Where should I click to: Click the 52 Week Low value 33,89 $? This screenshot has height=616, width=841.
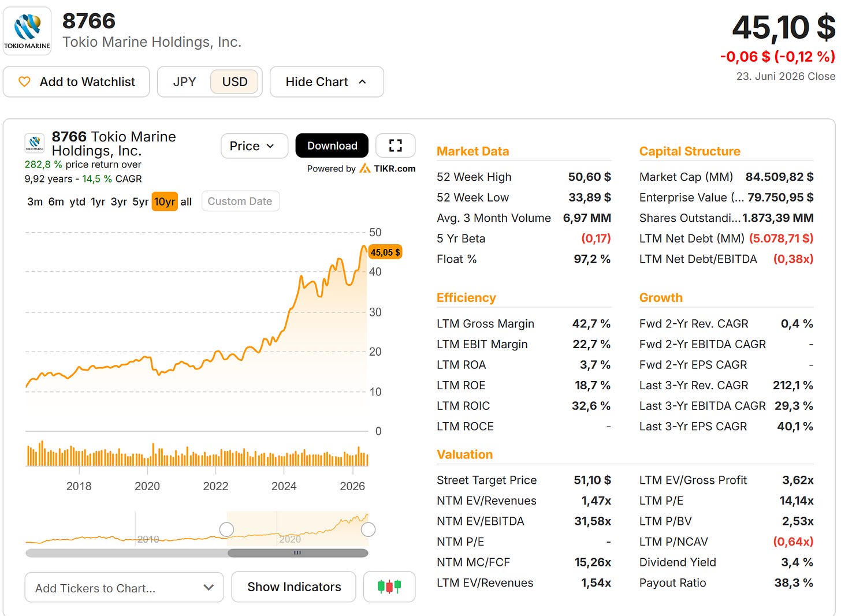click(x=590, y=197)
